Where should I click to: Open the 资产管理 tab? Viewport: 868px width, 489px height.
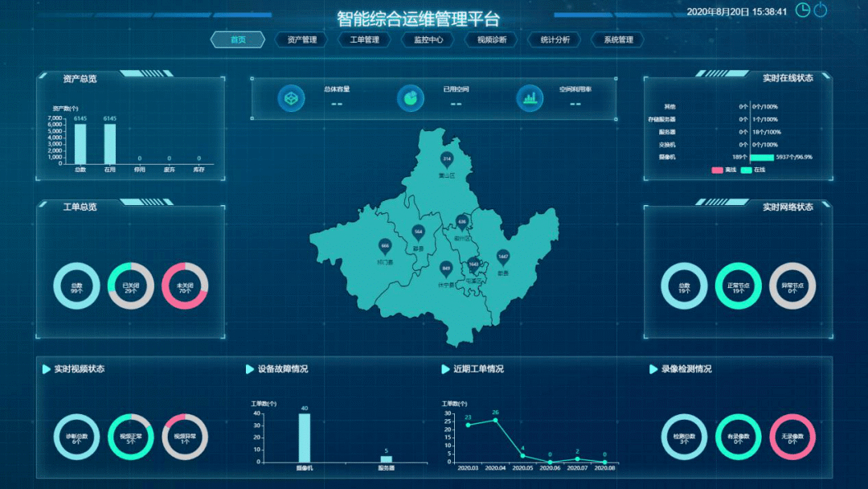(301, 40)
